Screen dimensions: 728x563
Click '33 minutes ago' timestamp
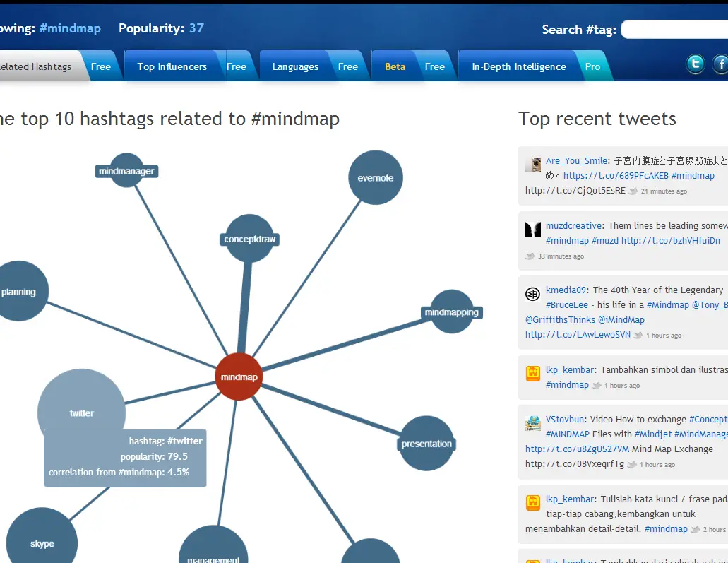[x=561, y=256]
